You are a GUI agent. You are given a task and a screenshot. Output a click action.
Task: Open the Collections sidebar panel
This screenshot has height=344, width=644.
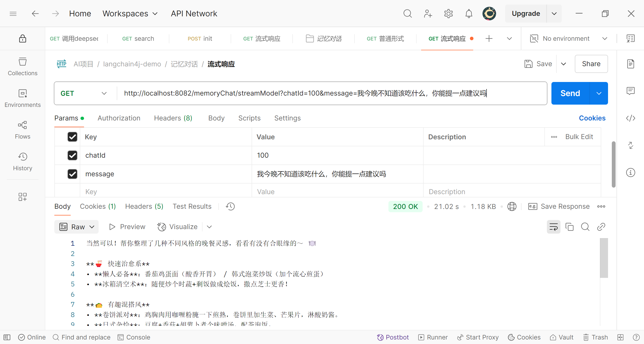22,66
